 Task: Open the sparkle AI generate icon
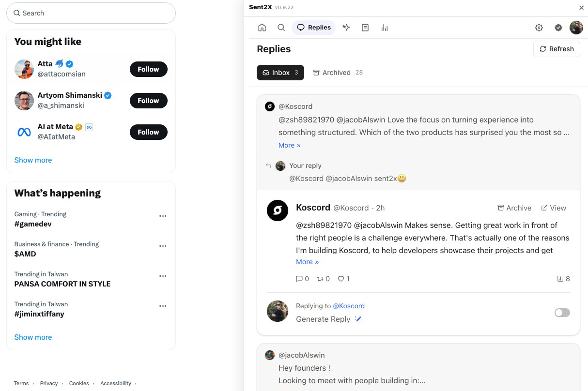click(346, 28)
